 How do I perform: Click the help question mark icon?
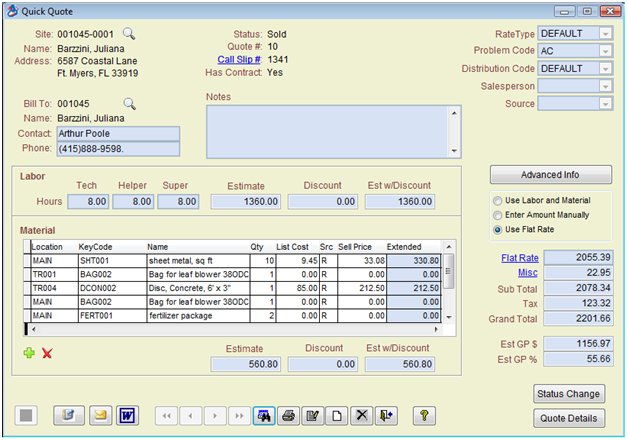tap(424, 415)
